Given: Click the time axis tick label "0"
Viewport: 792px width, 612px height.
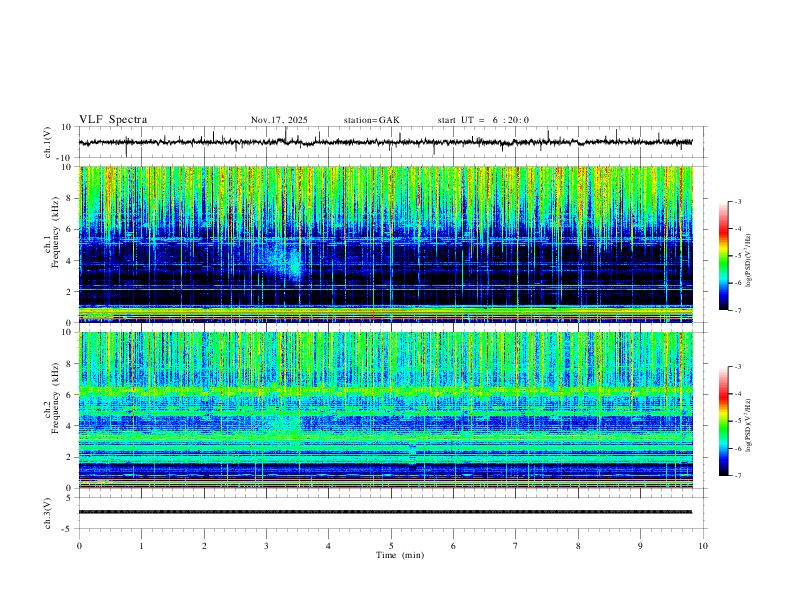Looking at the screenshot, I should (x=79, y=546).
